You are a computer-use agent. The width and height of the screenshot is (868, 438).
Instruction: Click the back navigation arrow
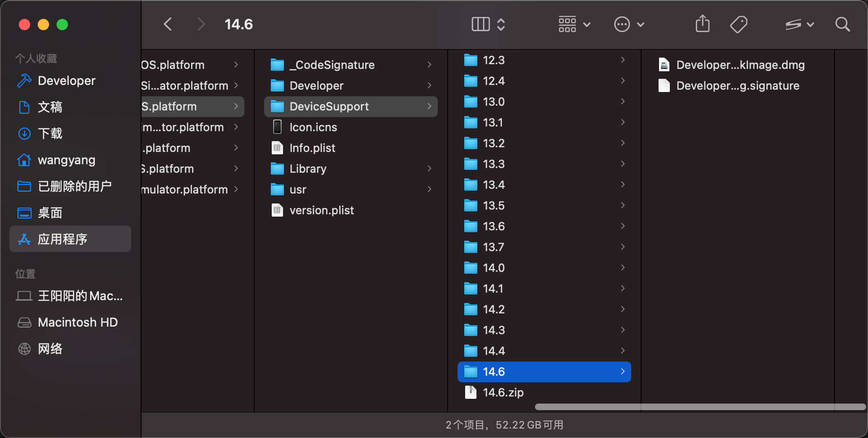[x=167, y=24]
